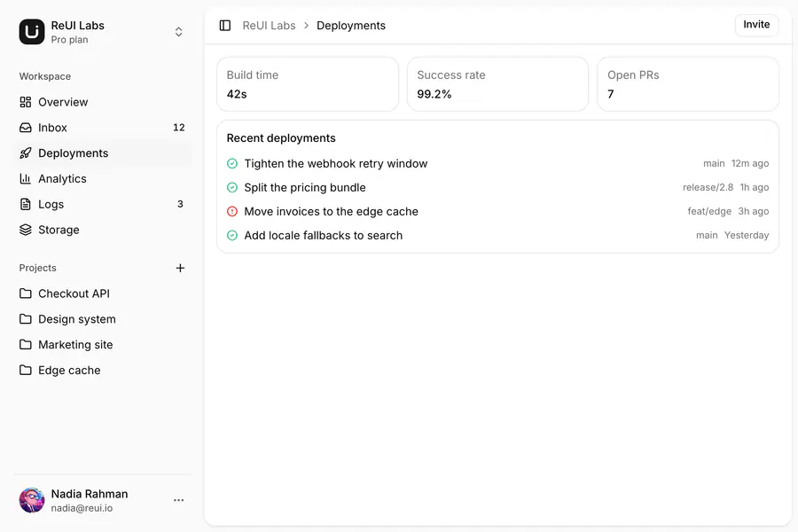This screenshot has width=798, height=532.
Task: Click the Inbox tray icon
Action: pyautogui.click(x=26, y=128)
